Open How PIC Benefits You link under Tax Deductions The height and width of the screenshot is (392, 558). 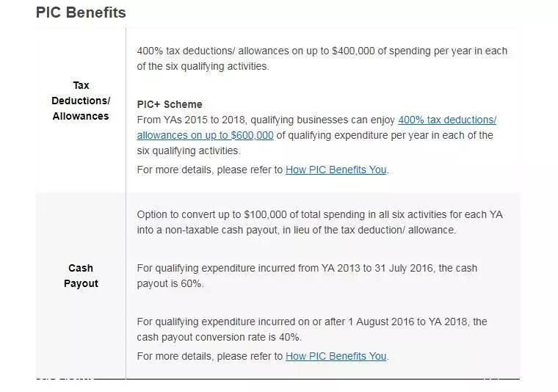[x=336, y=170]
